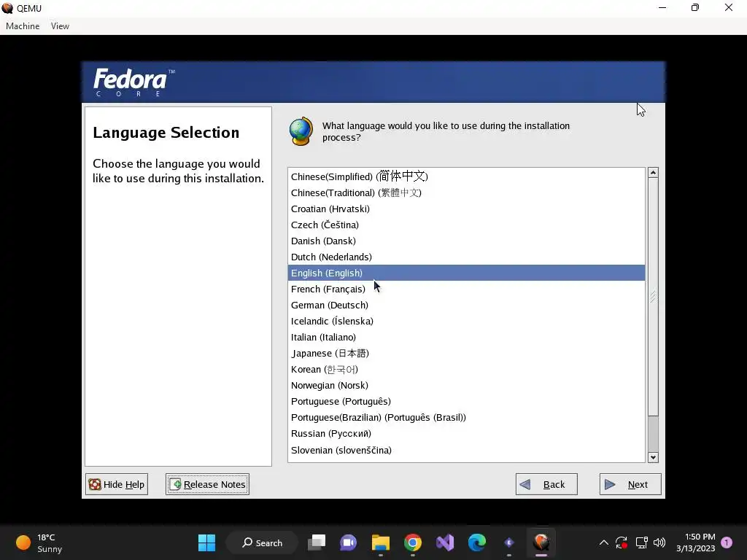Click the language list scrollbar thumb
This screenshot has height=560, width=747.
click(x=653, y=297)
